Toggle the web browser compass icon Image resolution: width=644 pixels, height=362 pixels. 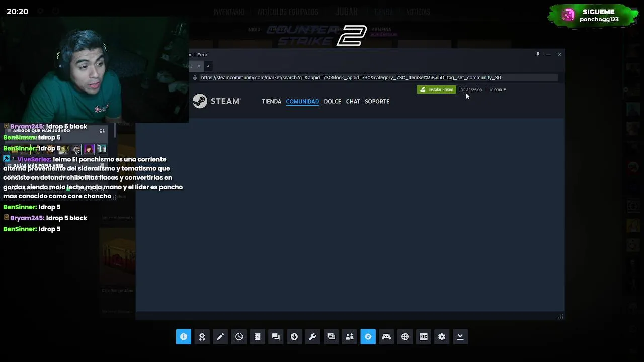[x=368, y=337]
